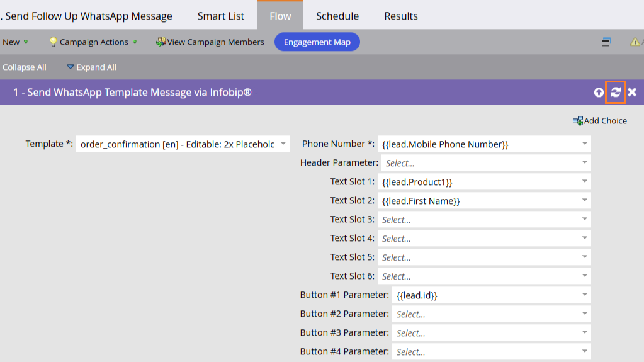
Task: Click the Text Slot 5 Select field
Action: point(484,257)
